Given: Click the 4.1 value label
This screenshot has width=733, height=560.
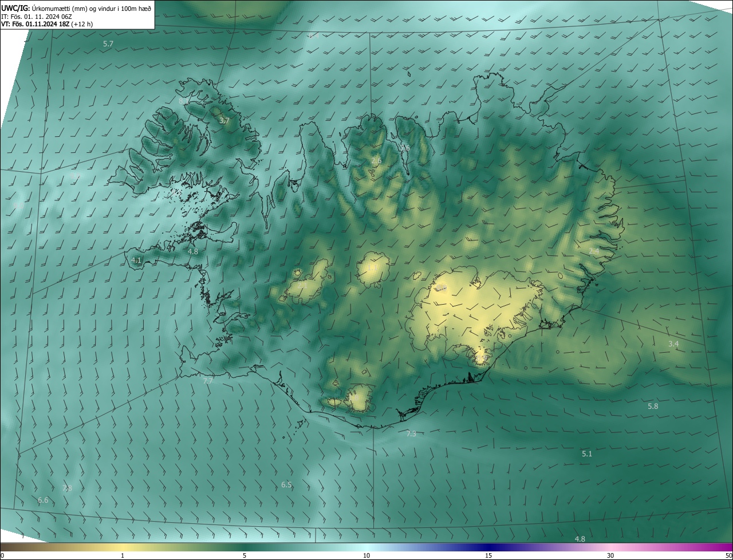Looking at the screenshot, I should pyautogui.click(x=136, y=260).
